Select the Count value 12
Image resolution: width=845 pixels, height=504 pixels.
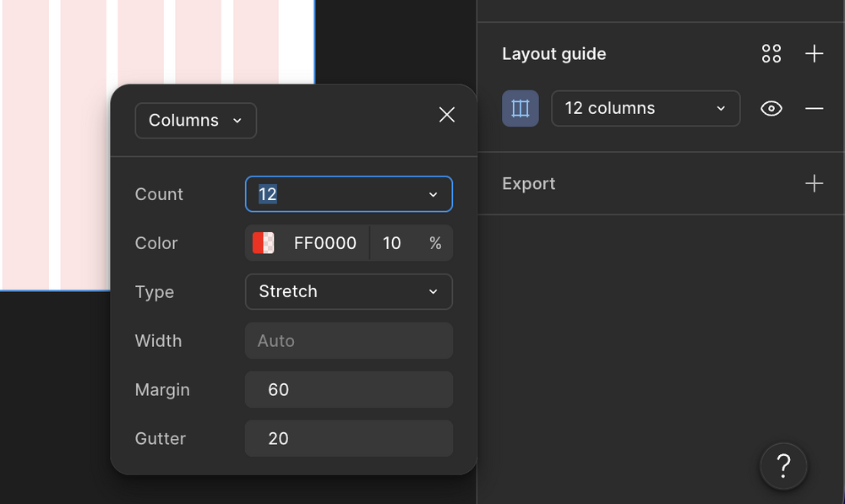(x=267, y=194)
